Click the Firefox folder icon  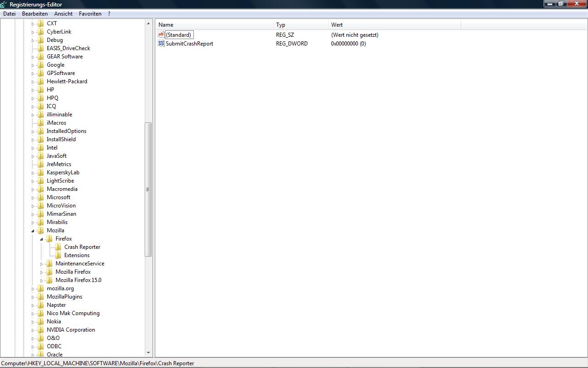(x=50, y=239)
